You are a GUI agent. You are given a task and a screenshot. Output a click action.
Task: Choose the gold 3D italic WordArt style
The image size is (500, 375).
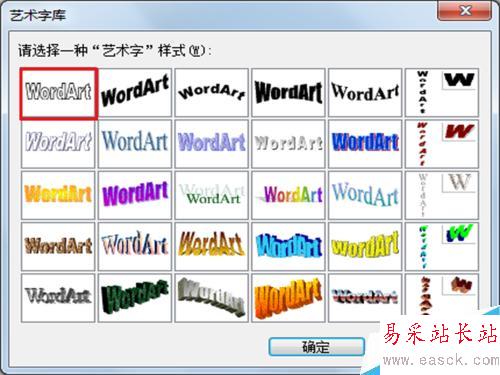(212, 247)
